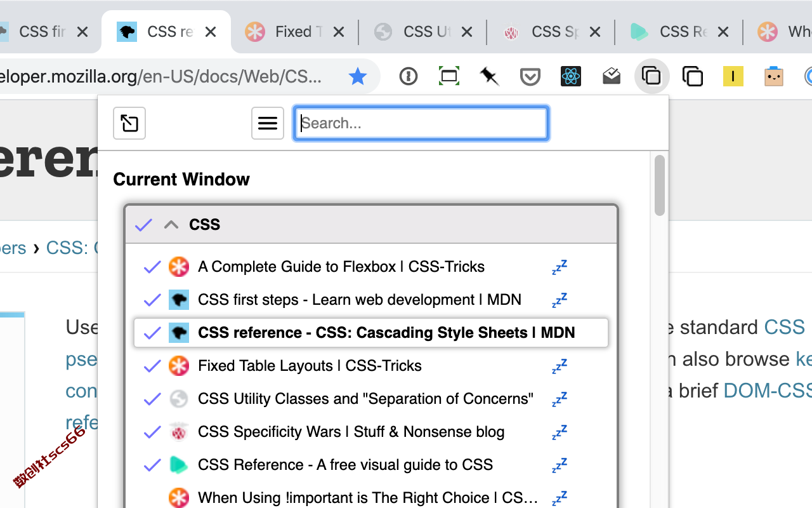Screen dimensions: 812x508
Task: Sleep the Complete Guide to Flexbox tab
Action: 559,267
